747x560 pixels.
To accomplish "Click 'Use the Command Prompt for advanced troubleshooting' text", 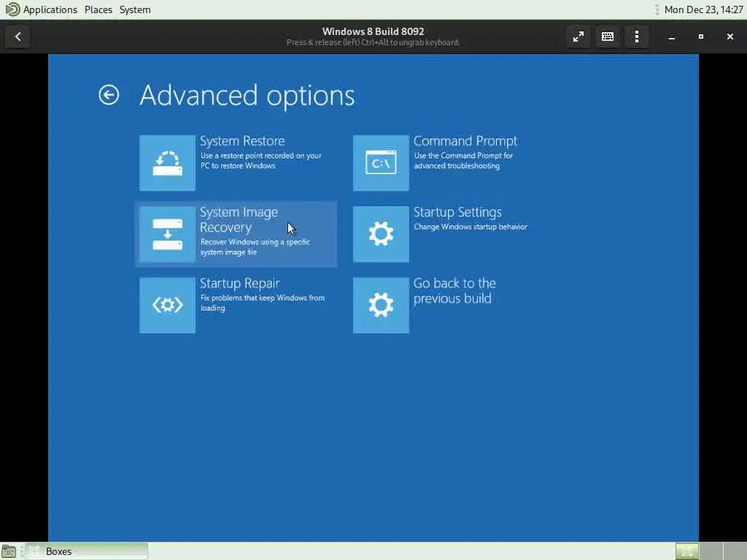I will pyautogui.click(x=463, y=160).
